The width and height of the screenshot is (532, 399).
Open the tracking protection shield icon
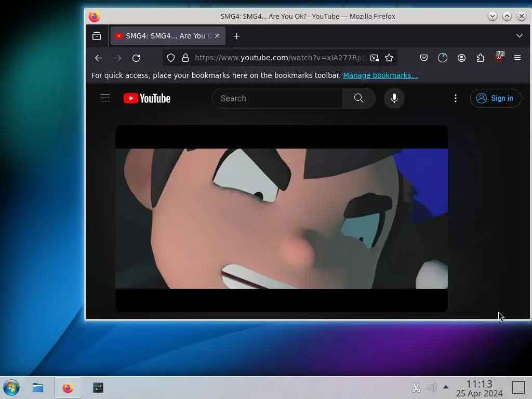pyautogui.click(x=171, y=58)
